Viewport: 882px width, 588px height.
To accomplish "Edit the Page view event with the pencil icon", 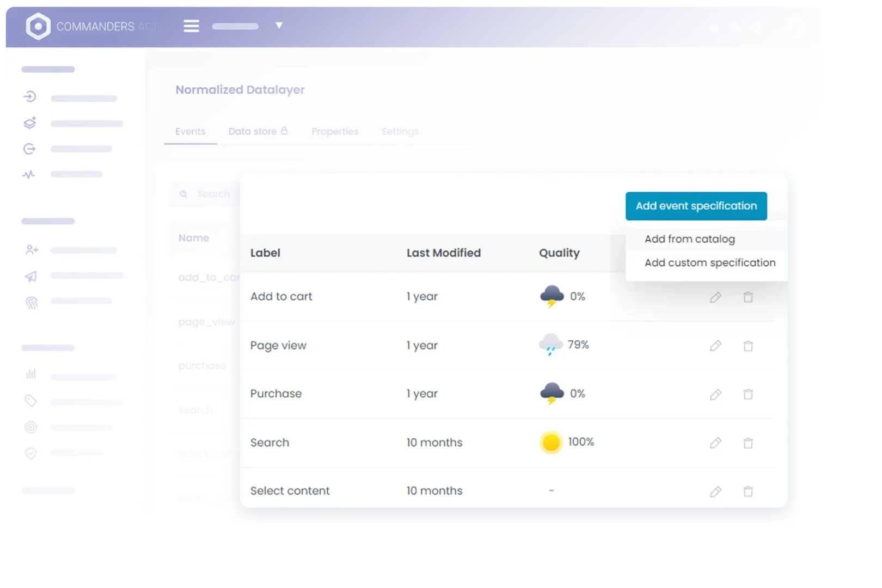I will point(715,345).
